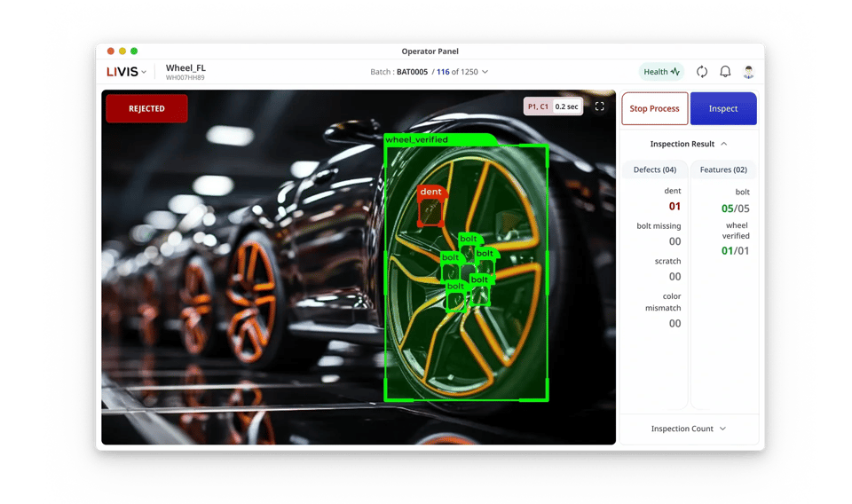The image size is (852, 504).
Task: Click the Health status indicator
Action: tap(661, 72)
